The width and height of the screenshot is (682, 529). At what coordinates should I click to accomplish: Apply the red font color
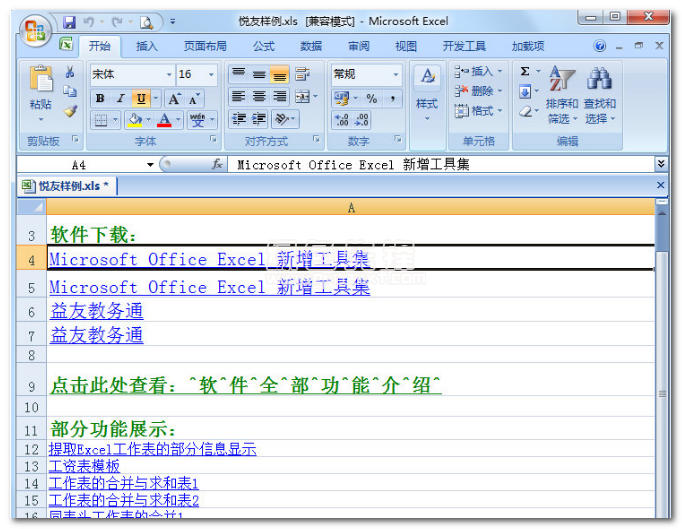pos(164,120)
